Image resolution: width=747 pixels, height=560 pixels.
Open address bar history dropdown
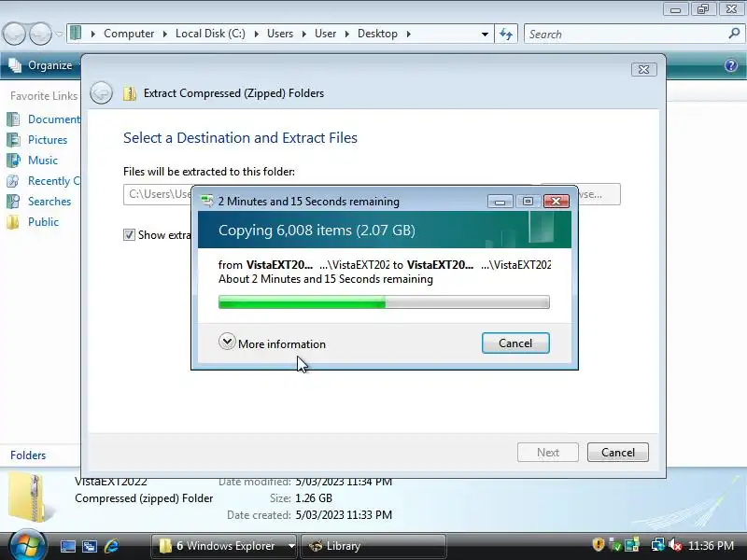click(485, 34)
